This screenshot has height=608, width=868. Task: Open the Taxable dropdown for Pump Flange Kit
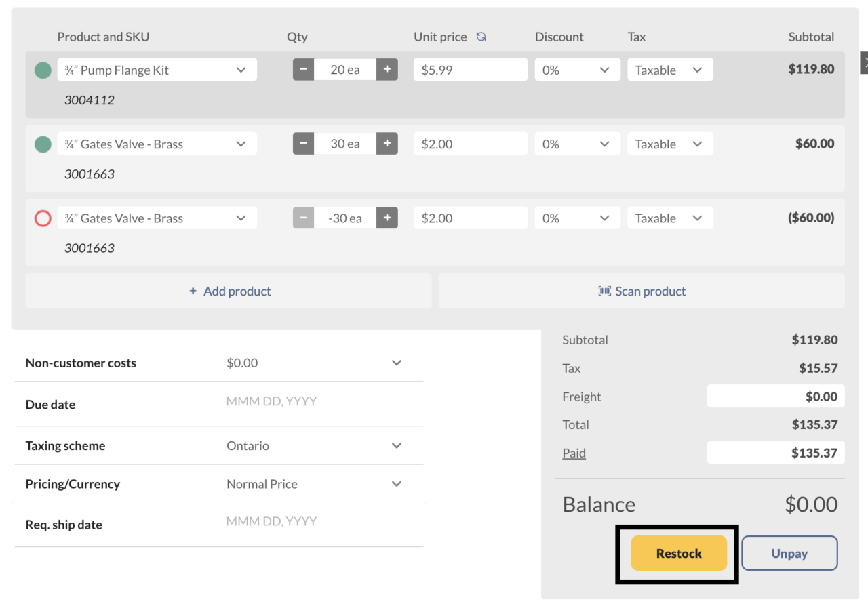pos(670,69)
